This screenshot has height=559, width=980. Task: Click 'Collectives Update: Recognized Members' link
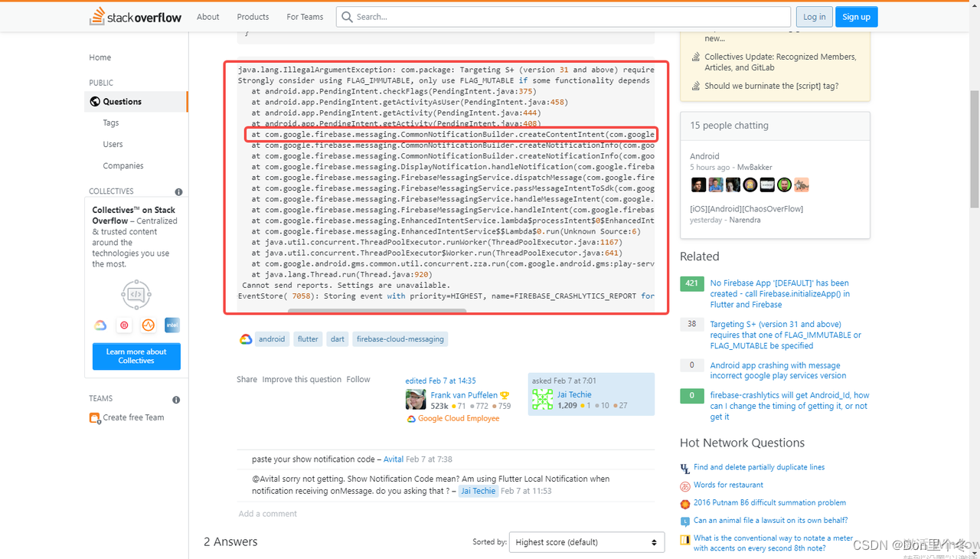click(x=780, y=62)
